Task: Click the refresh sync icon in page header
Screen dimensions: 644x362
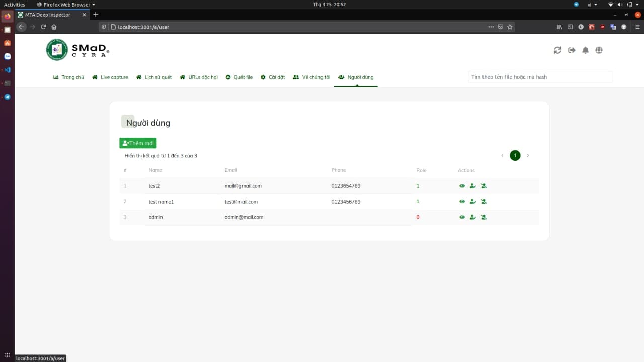Action: (557, 50)
